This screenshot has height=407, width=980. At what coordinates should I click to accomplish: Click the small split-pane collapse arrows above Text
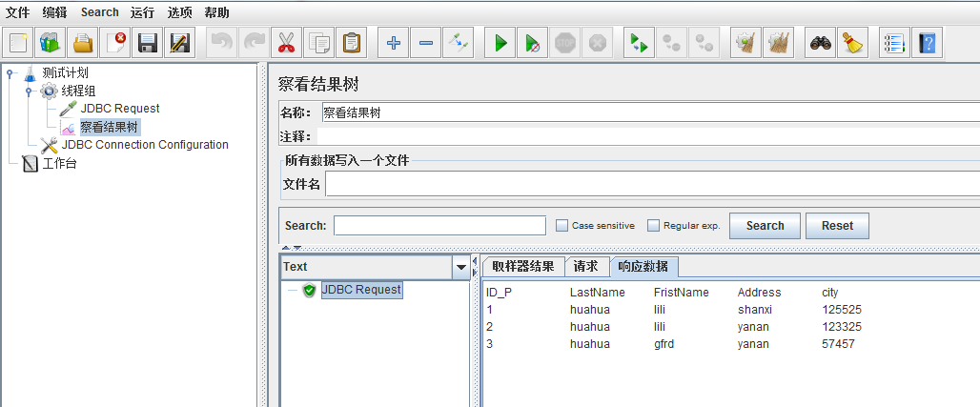[x=292, y=248]
